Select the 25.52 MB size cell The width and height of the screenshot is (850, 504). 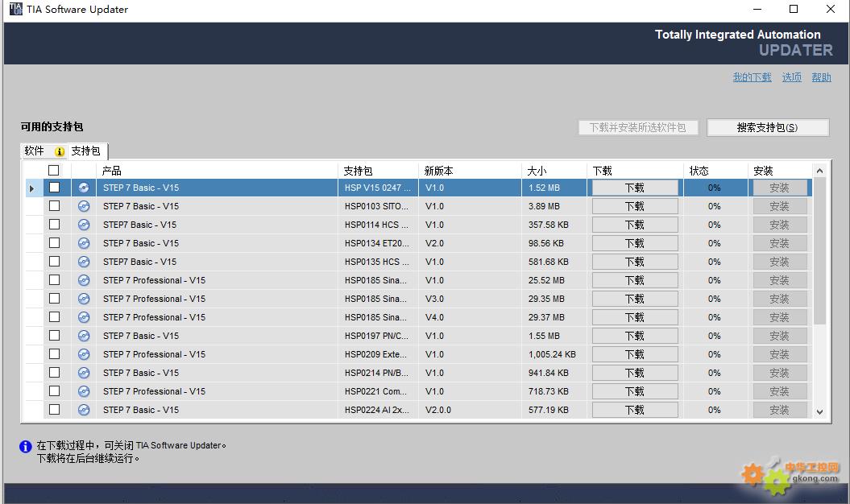[x=554, y=280]
